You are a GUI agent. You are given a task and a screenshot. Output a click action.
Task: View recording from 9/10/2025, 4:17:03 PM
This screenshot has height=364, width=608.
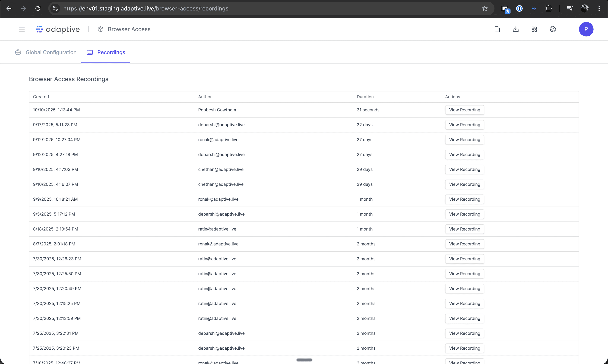(x=465, y=169)
